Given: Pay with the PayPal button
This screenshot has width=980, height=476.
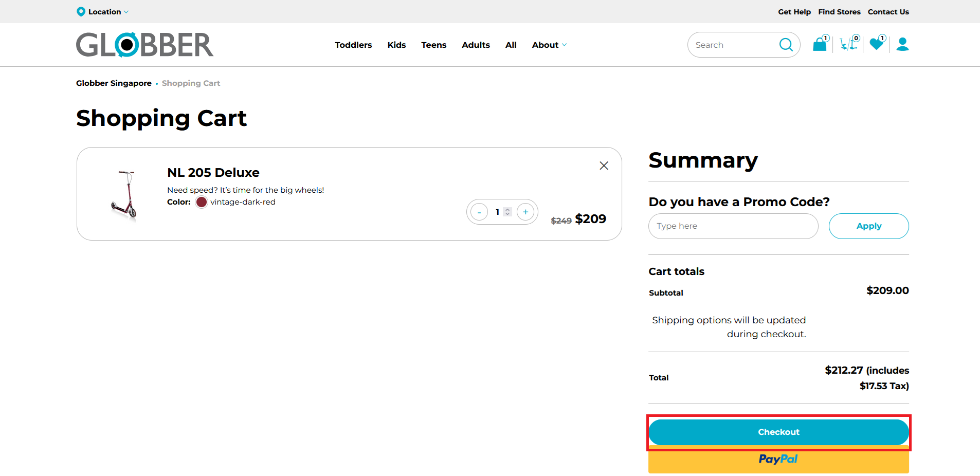Looking at the screenshot, I should click(778, 460).
